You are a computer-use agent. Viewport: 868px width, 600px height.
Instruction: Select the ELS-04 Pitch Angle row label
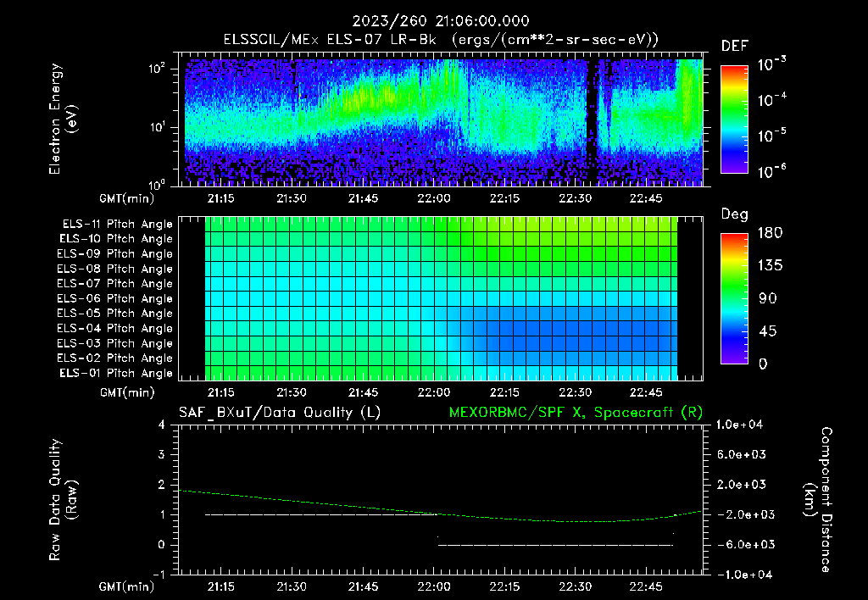point(114,328)
